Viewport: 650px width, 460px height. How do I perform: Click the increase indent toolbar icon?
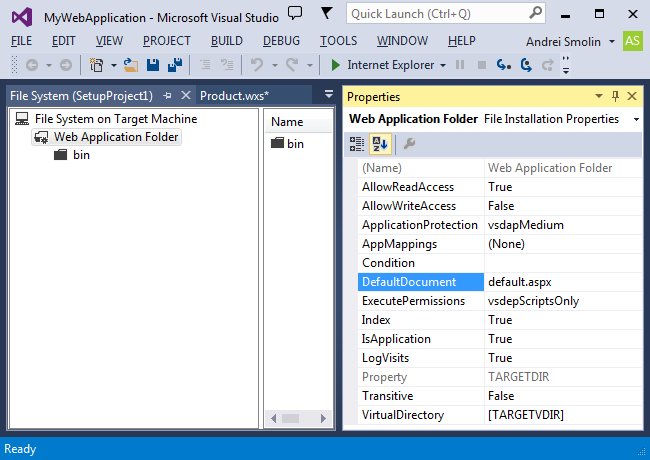coord(227,65)
